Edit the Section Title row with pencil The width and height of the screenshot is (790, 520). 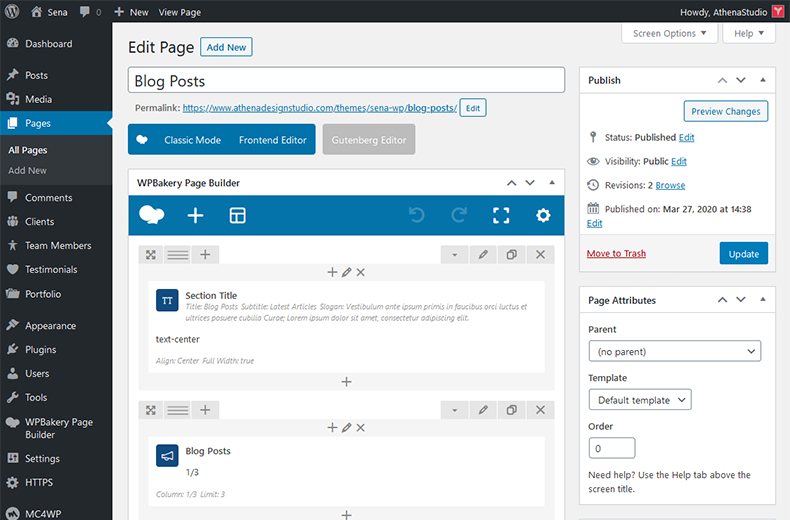[x=483, y=255]
